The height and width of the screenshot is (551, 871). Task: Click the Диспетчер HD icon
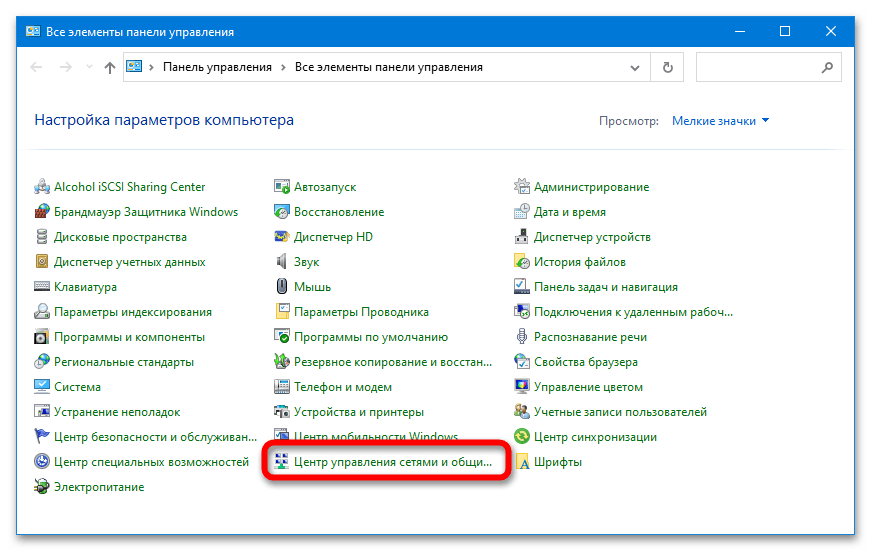coord(282,237)
